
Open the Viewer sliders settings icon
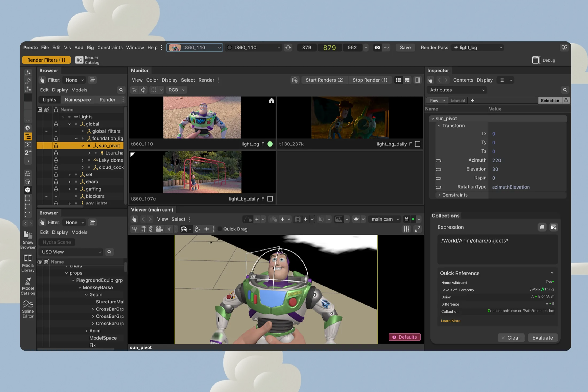coord(406,229)
